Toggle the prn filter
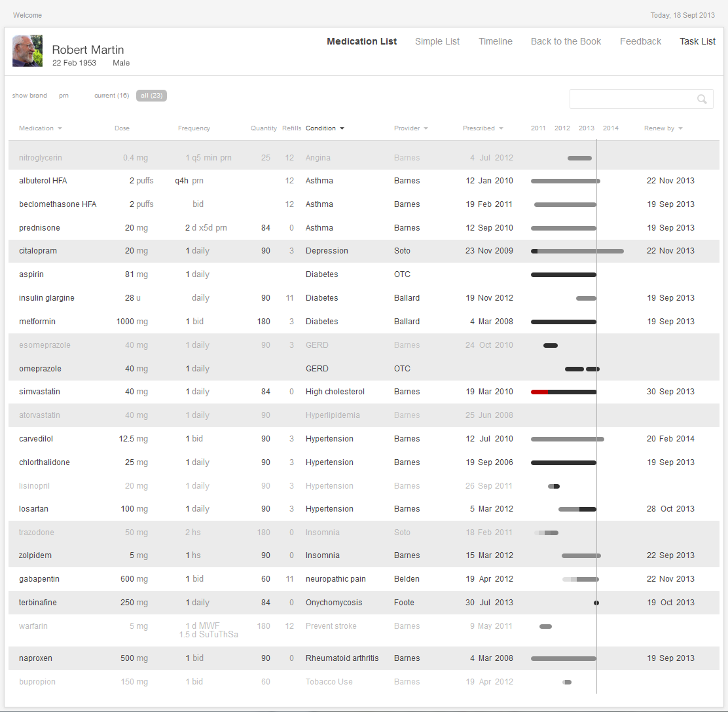Screen dimensions: 728x712 point(64,96)
